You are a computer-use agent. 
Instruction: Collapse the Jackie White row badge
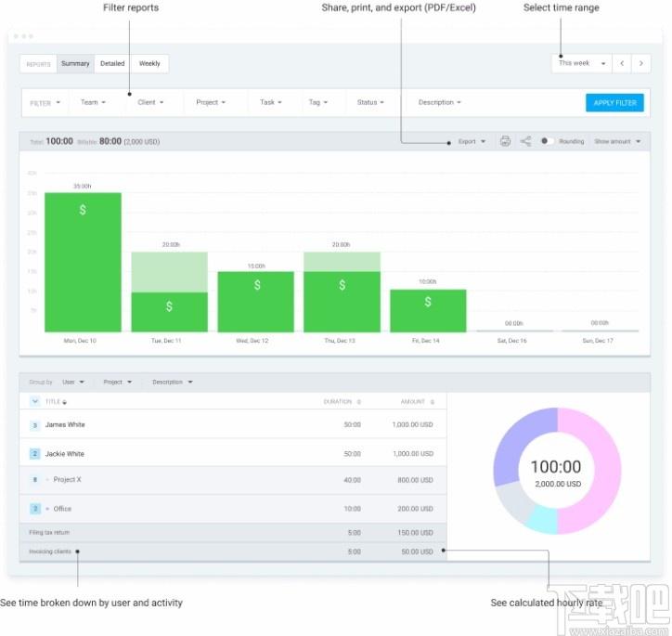(34, 453)
